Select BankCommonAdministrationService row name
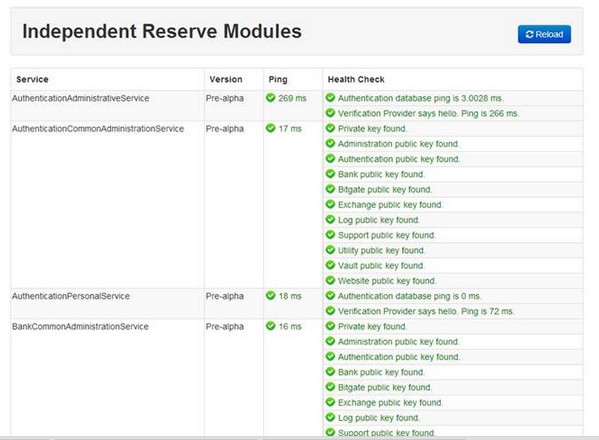This screenshot has height=440, width=599. pyautogui.click(x=80, y=327)
